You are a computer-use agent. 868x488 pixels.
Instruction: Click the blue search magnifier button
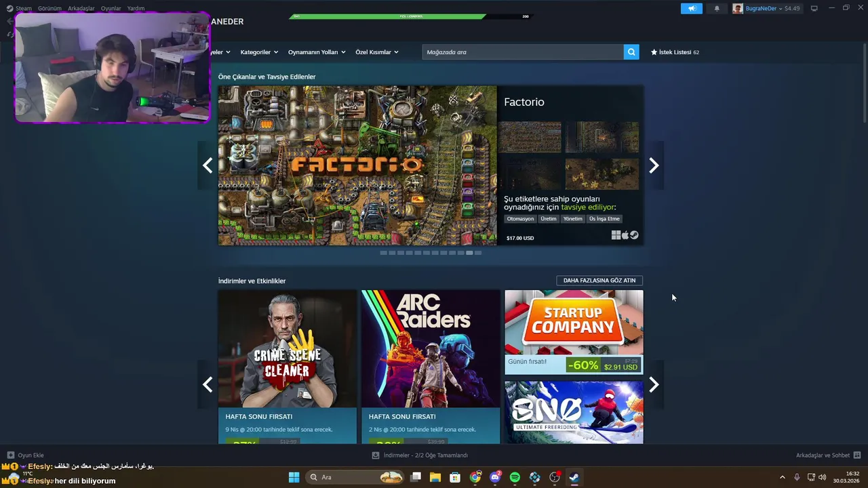631,52
